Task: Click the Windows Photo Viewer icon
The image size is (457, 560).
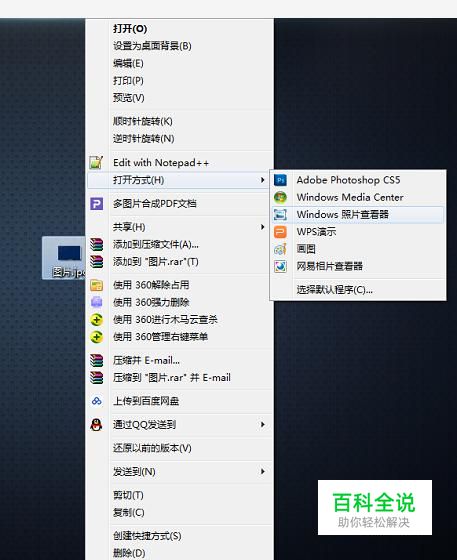Action: (280, 215)
